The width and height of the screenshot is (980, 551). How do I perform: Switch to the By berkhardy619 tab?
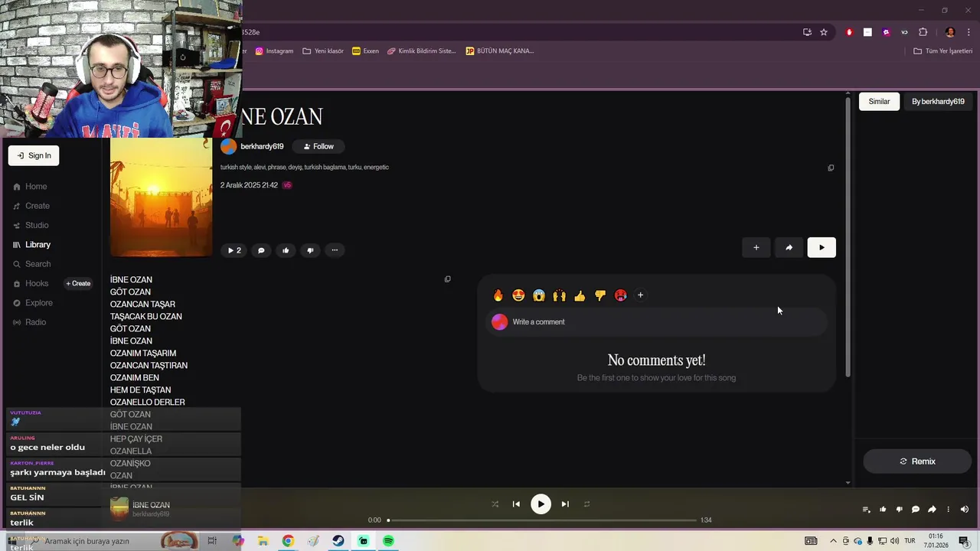click(938, 102)
